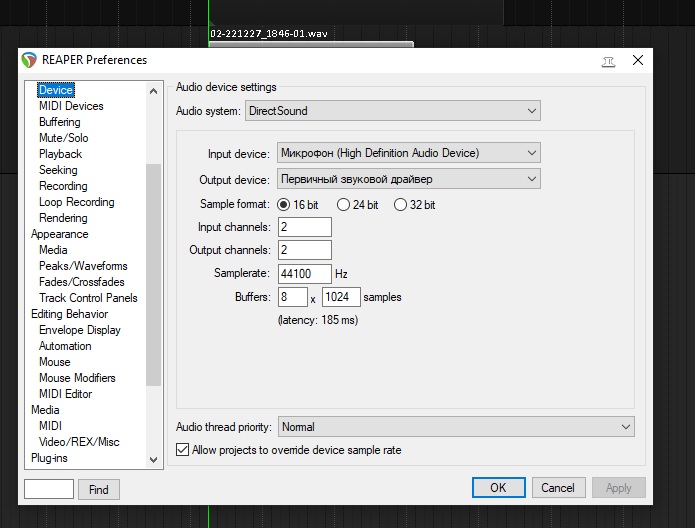Open Rendering preferences page
The height and width of the screenshot is (528, 695).
63,218
